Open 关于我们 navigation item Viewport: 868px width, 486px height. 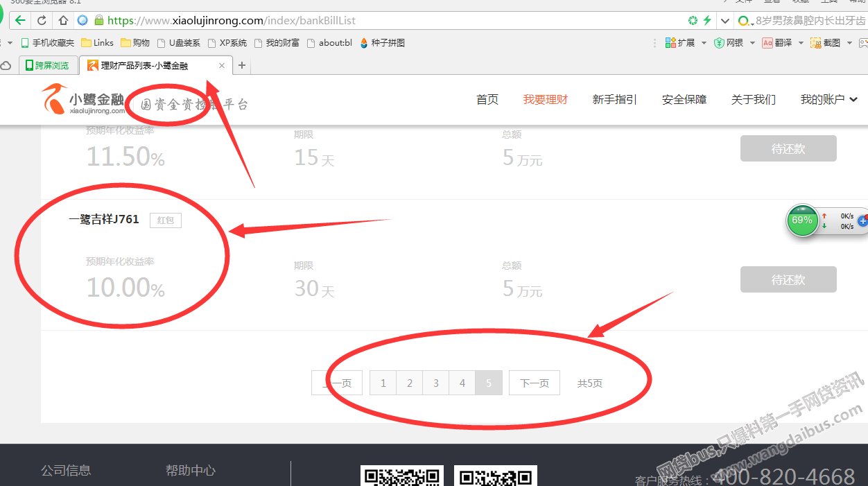tap(754, 100)
